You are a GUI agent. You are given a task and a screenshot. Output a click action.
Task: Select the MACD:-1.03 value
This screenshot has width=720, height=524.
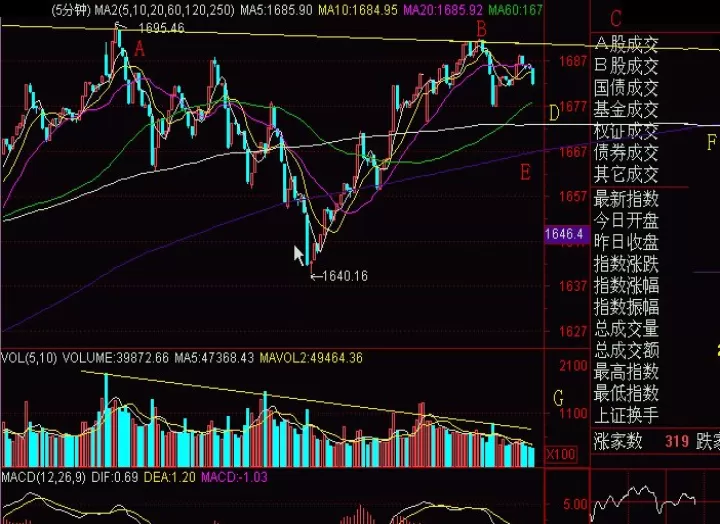(x=234, y=477)
